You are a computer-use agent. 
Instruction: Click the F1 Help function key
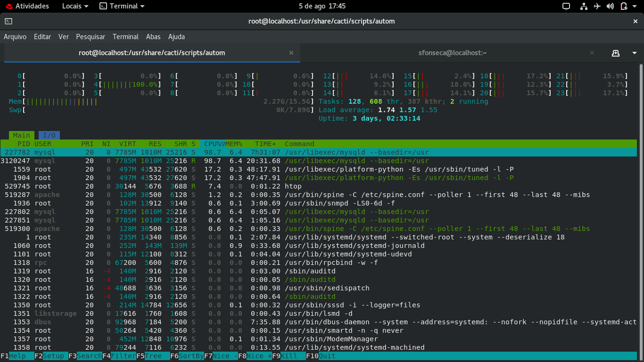click(17, 356)
